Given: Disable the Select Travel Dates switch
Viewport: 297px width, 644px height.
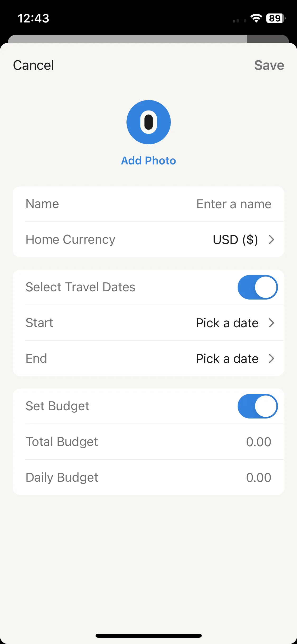Looking at the screenshot, I should click(258, 287).
